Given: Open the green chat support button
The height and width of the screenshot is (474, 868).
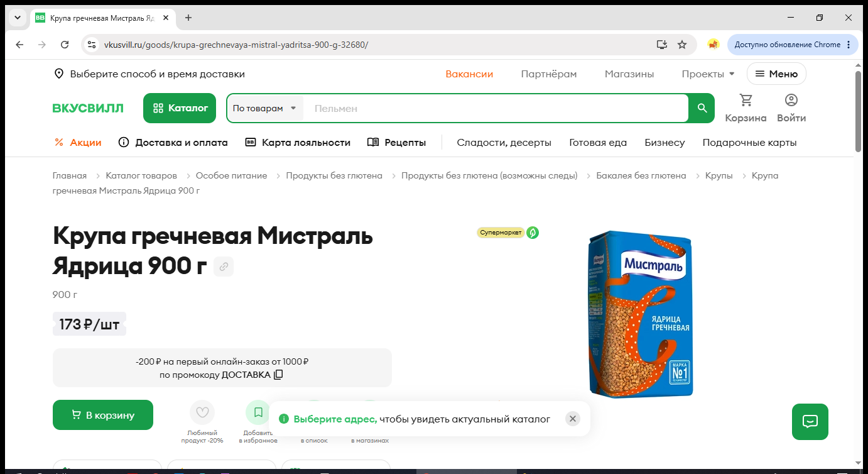Looking at the screenshot, I should tap(810, 421).
